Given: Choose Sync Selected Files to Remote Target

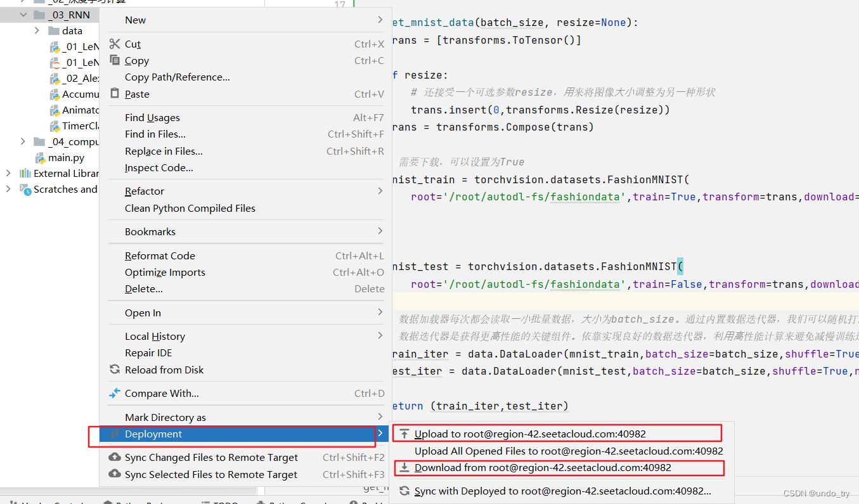Looking at the screenshot, I should pos(246,474).
